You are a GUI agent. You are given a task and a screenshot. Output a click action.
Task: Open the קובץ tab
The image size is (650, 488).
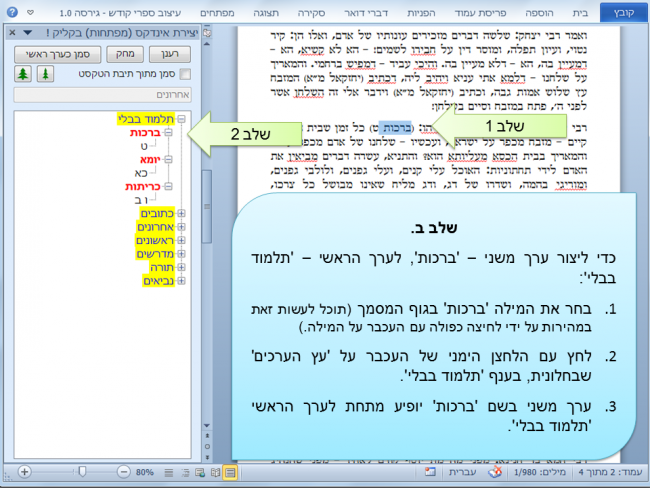pos(623,13)
